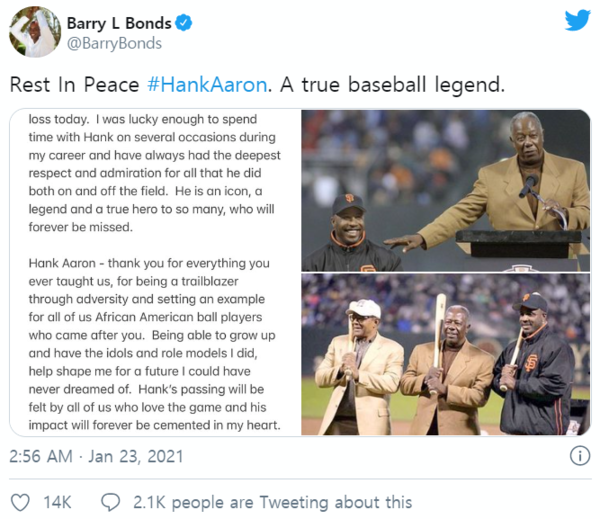
Task: Like the tweet with heart icon
Action: pyautogui.click(x=20, y=503)
